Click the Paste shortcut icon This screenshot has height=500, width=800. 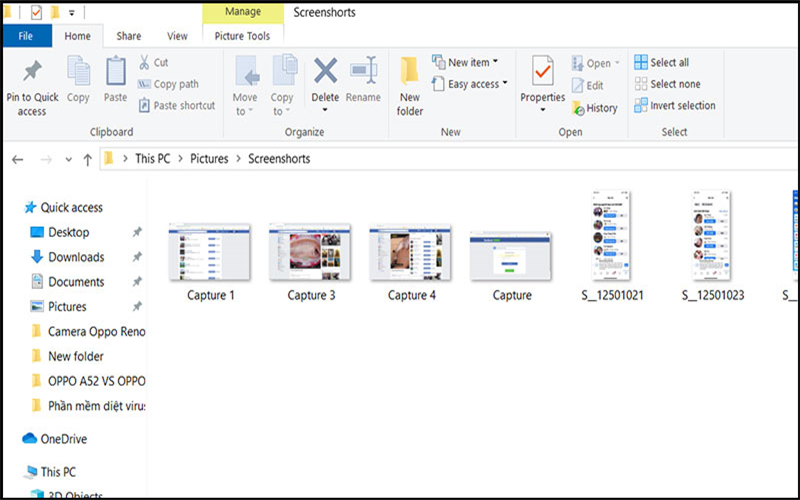[144, 106]
